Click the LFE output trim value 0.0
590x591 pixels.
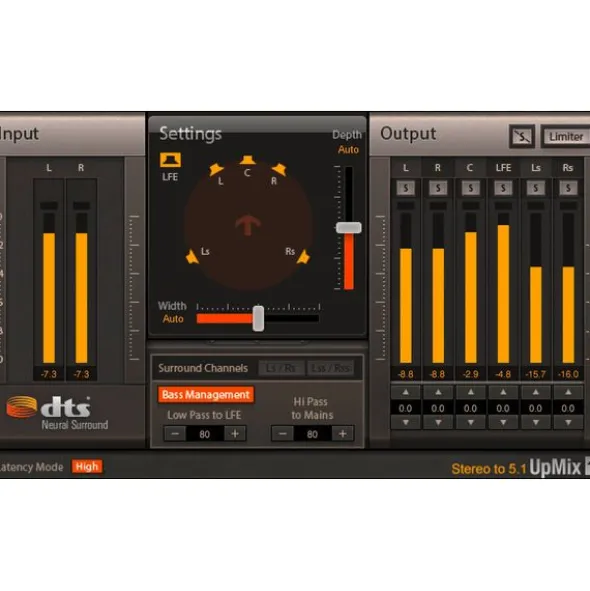[503, 408]
